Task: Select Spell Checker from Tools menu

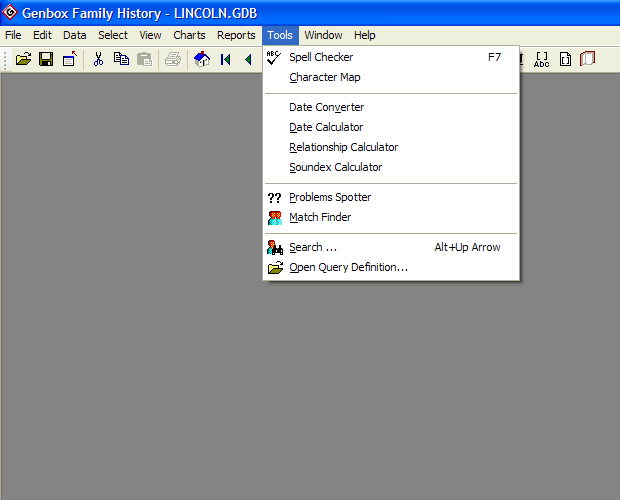Action: click(x=321, y=57)
